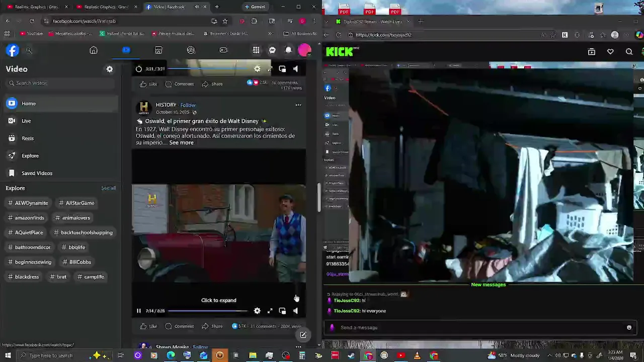Open settings gear in HISTORY video player
644x362 pixels.
click(x=257, y=311)
